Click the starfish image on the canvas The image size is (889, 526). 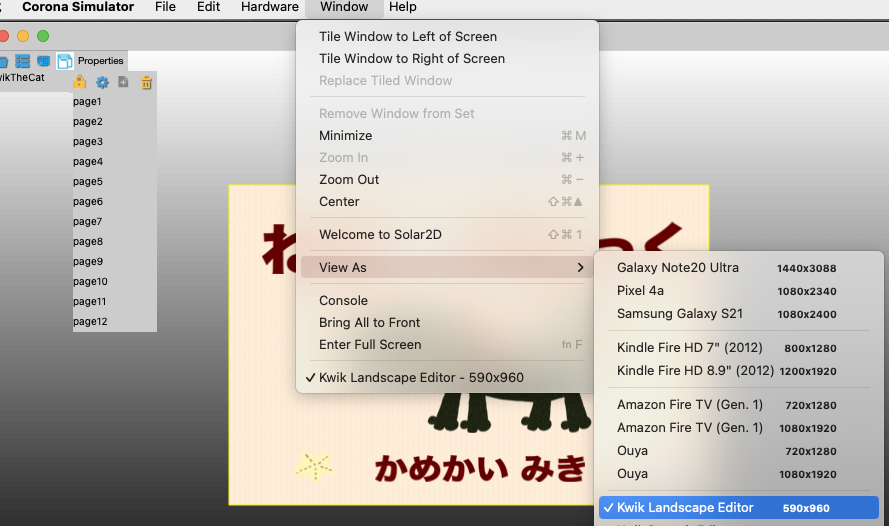(314, 466)
